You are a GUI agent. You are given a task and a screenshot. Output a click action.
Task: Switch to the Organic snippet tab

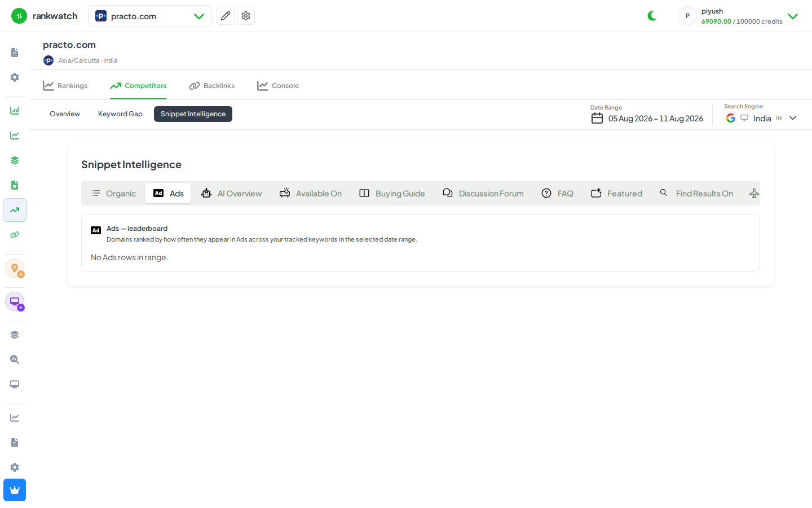114,193
